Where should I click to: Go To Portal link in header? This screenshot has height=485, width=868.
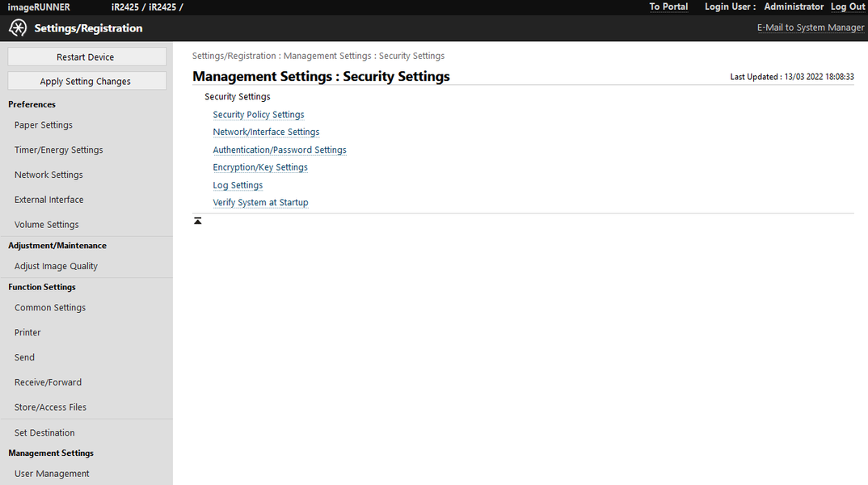pos(668,7)
